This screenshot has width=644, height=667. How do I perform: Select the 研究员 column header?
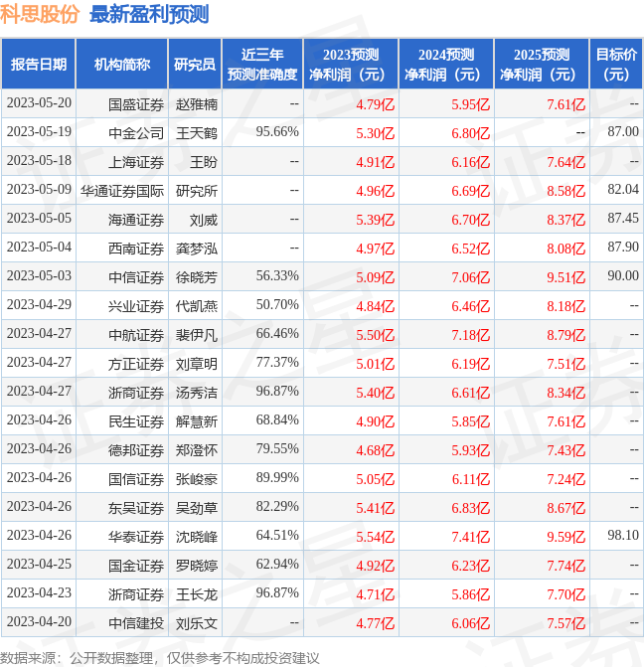coord(195,65)
